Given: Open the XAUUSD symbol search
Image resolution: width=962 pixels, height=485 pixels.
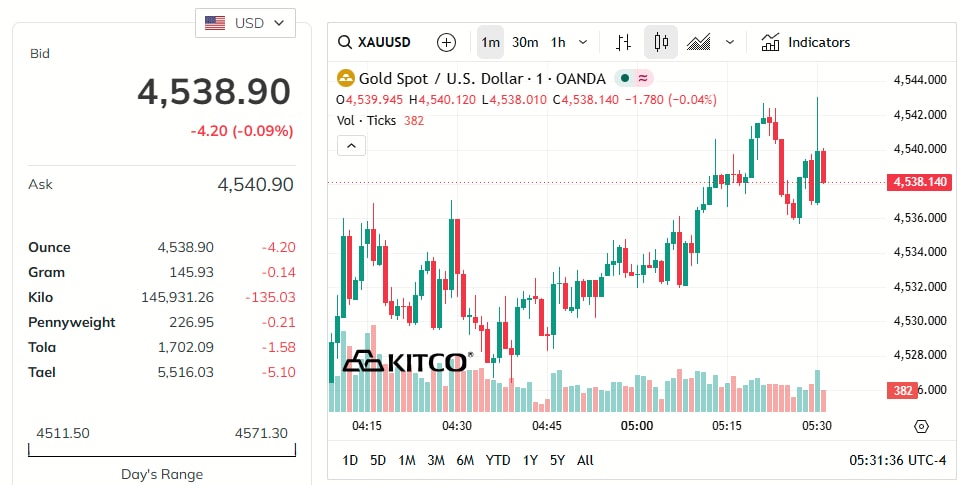Looking at the screenshot, I should [x=374, y=42].
